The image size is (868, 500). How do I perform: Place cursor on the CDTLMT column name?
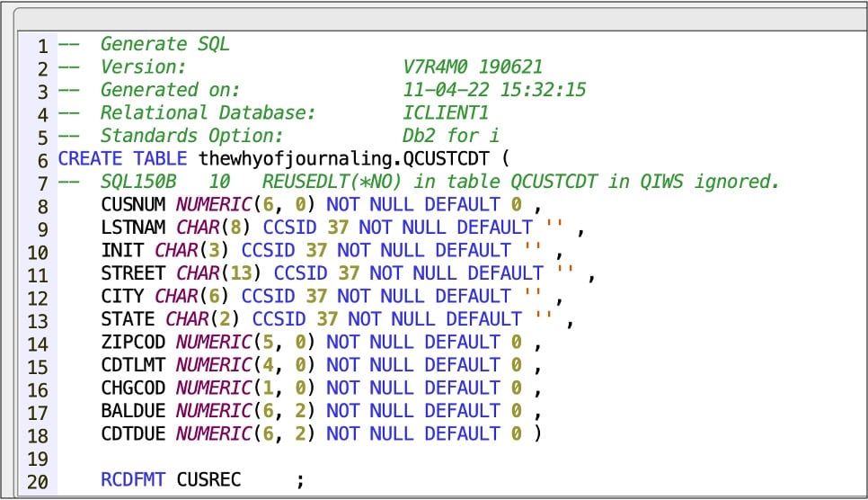coord(134,365)
